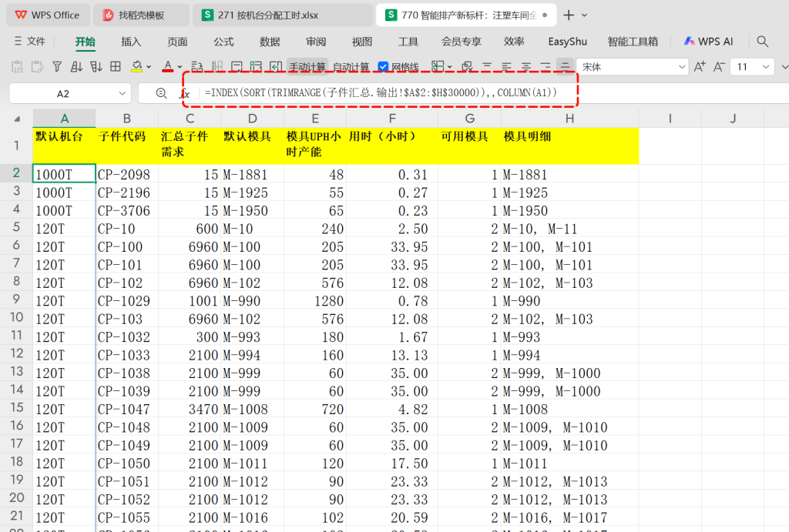Open the 文件 file menu

coord(30,42)
